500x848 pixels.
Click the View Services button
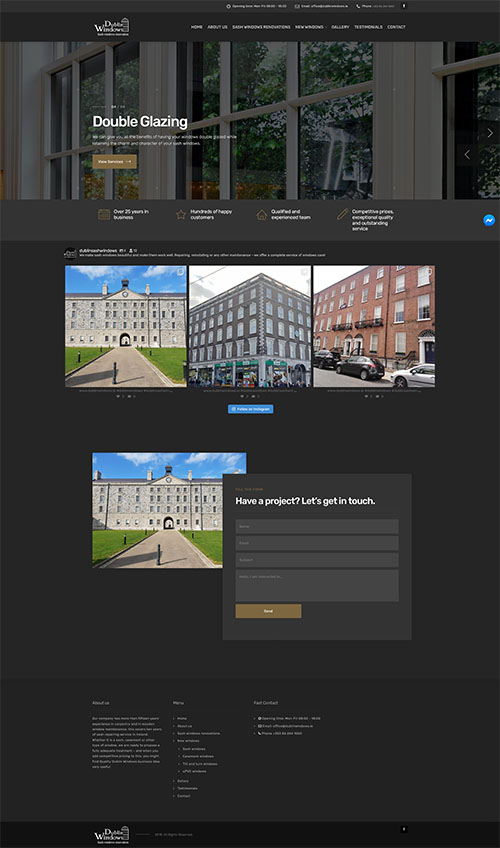(114, 162)
